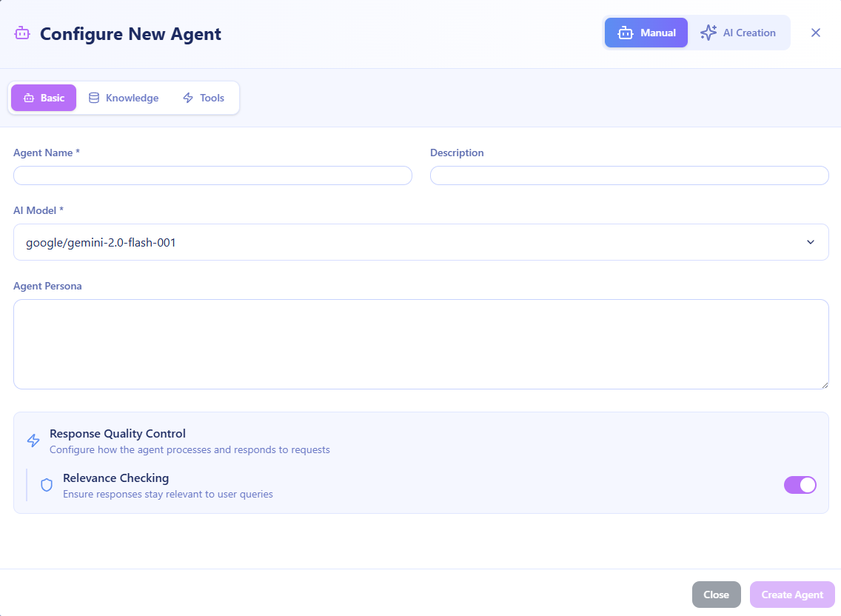Click the Relevance Checking label
This screenshot has width=841, height=616.
(115, 478)
